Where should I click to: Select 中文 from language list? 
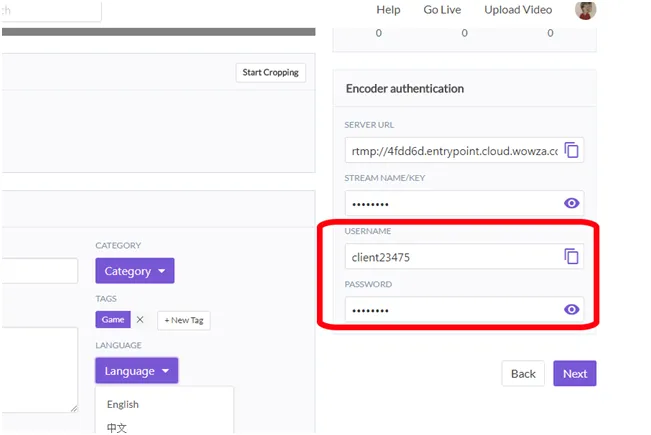click(x=117, y=428)
